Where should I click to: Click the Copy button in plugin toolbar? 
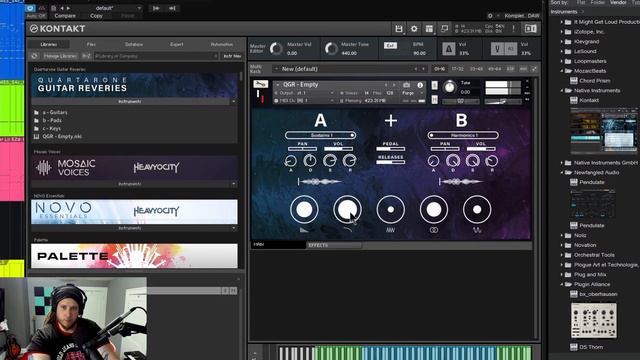click(x=96, y=16)
